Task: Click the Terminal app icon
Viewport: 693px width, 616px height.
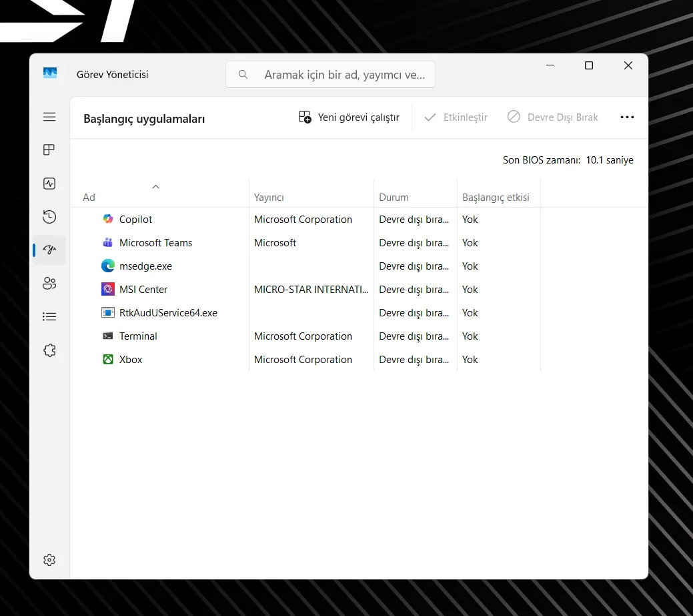Action: (x=108, y=336)
